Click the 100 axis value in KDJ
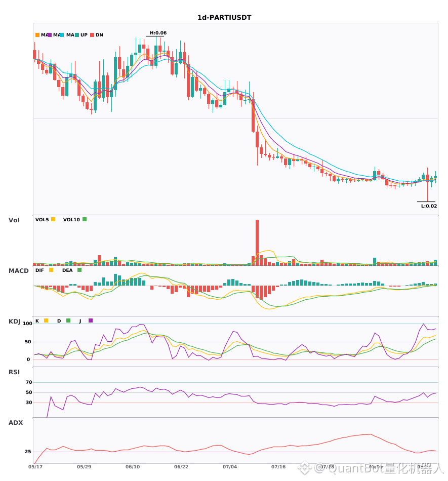Viewport: 448px width, 481px height. pos(27,324)
